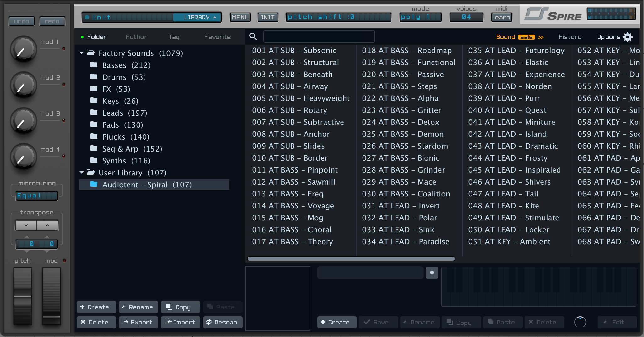Viewport: 644px width, 337px height.
Task: Click the search magnifier icon
Action: point(253,37)
